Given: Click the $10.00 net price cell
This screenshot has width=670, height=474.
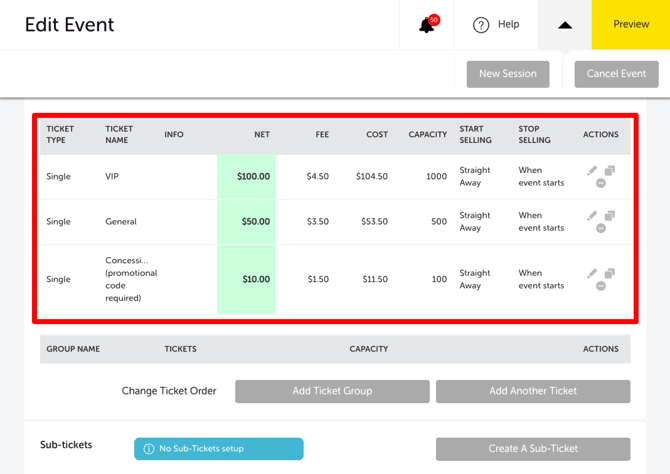Looking at the screenshot, I should pos(247,280).
